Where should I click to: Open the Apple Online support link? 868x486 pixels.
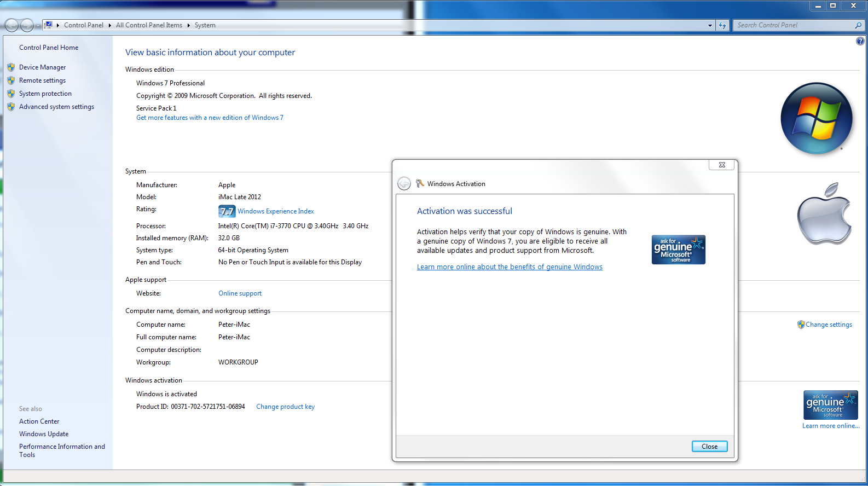[240, 293]
